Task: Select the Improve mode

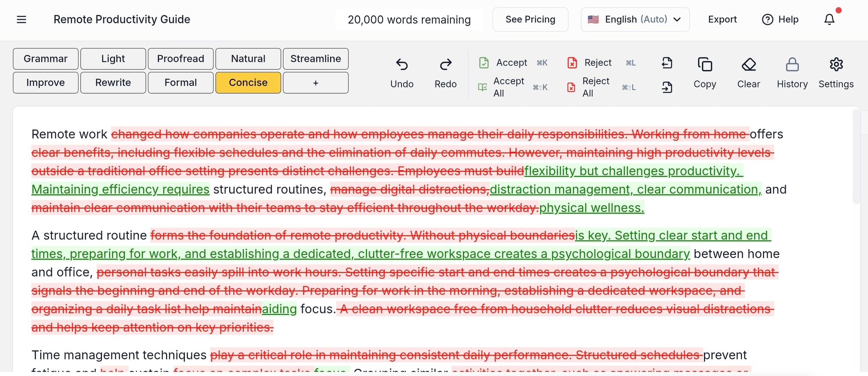Action: coord(46,83)
